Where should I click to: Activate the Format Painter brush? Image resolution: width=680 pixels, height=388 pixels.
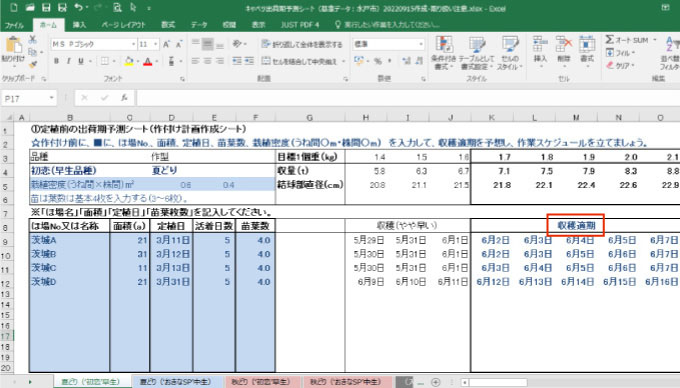click(33, 64)
